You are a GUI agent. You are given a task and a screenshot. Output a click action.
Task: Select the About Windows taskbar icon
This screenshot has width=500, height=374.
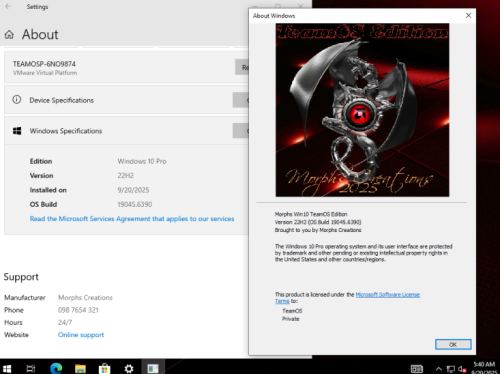point(153,368)
